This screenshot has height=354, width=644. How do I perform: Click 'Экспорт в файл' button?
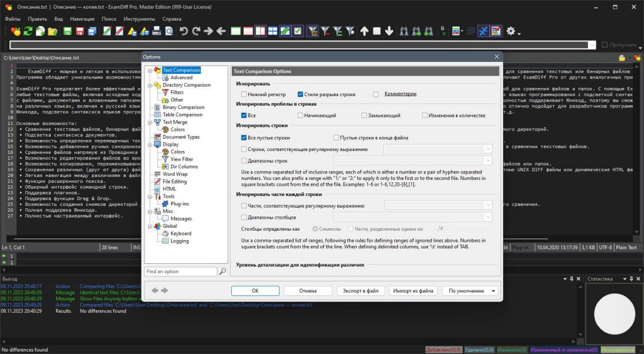(360, 291)
